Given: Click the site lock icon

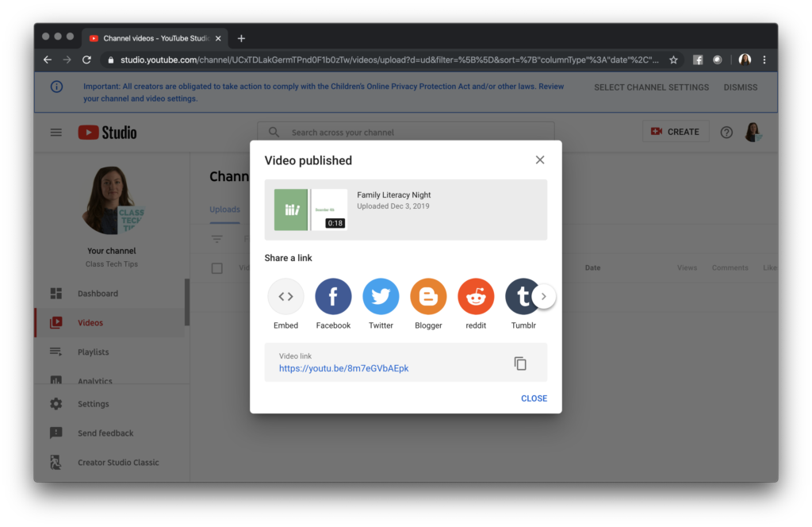Looking at the screenshot, I should (x=110, y=60).
